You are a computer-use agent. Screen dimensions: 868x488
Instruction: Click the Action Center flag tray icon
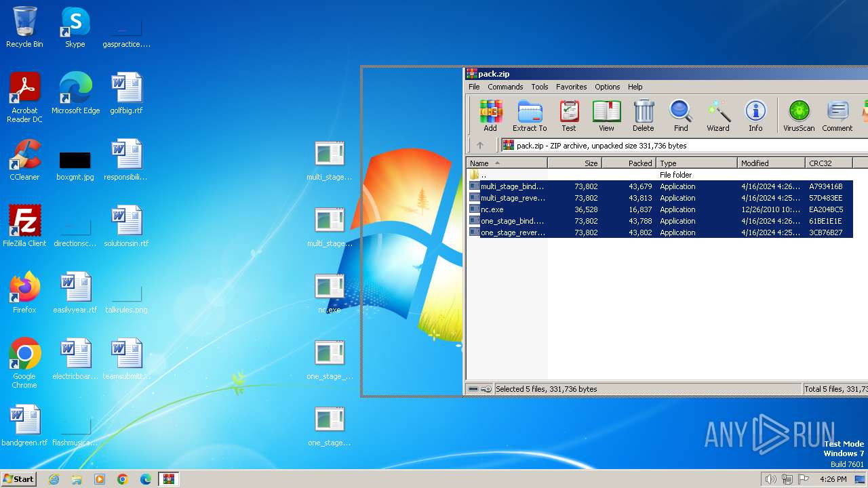pyautogui.click(x=804, y=479)
